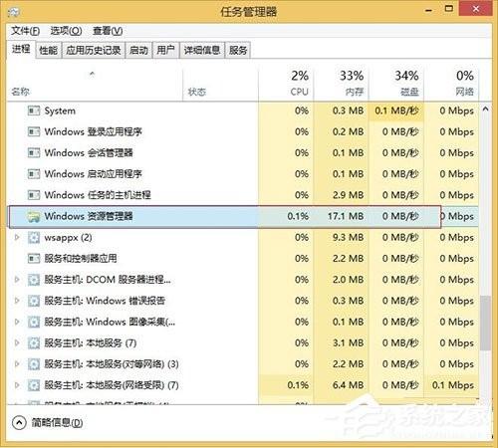Click the Windows 任务的主机进程 icon
The height and width of the screenshot is (448, 498).
point(34,195)
